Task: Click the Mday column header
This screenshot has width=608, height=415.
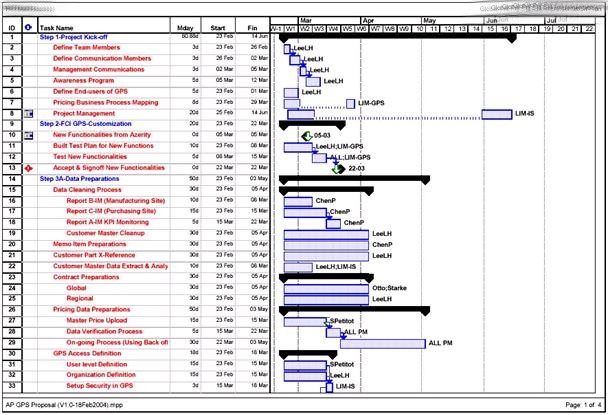Action: point(185,28)
